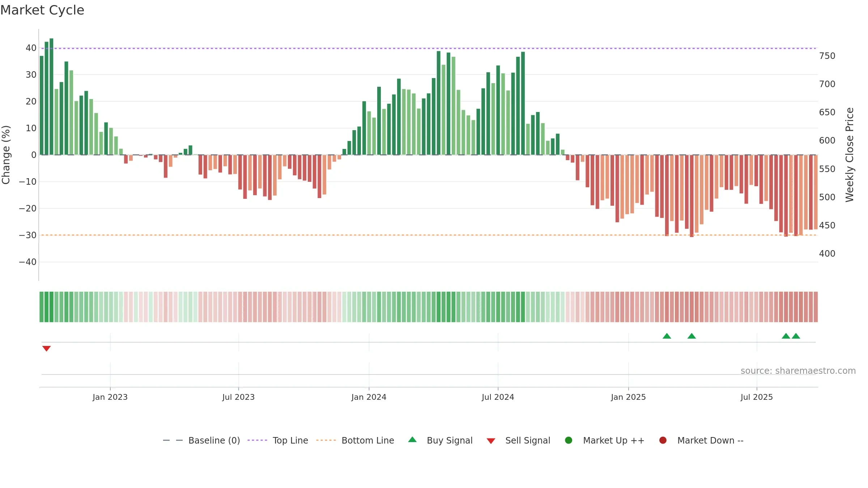Viewport: 868px width, 488px height.
Task: Click the source: sharemaestro.com text
Action: pyautogui.click(x=798, y=371)
